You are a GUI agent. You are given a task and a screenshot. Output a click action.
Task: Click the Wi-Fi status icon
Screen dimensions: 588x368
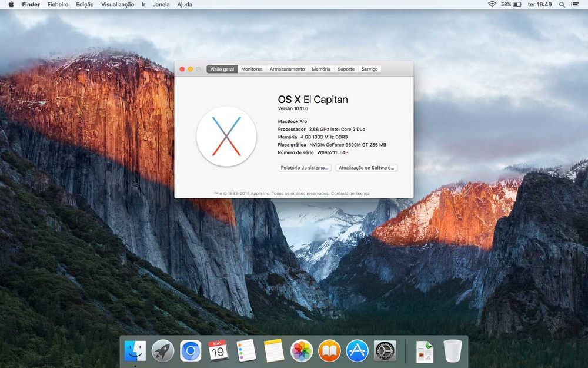(x=492, y=5)
